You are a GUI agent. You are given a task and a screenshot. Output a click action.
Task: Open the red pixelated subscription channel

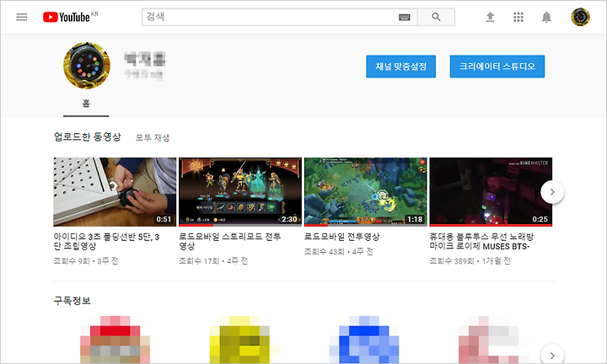coord(115,340)
